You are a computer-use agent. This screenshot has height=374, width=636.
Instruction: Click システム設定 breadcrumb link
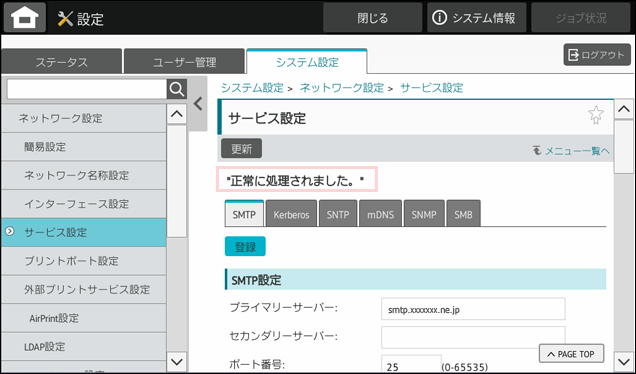[x=252, y=88]
